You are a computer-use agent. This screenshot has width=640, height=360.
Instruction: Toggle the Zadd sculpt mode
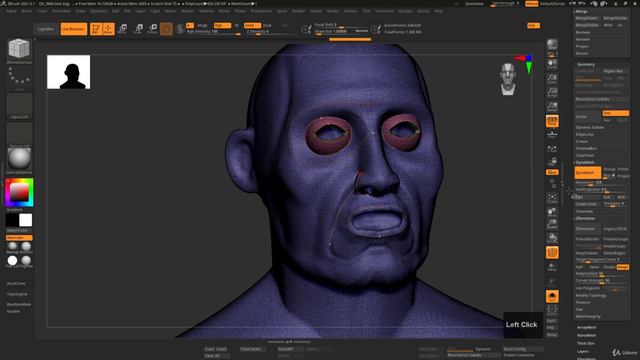pos(252,25)
